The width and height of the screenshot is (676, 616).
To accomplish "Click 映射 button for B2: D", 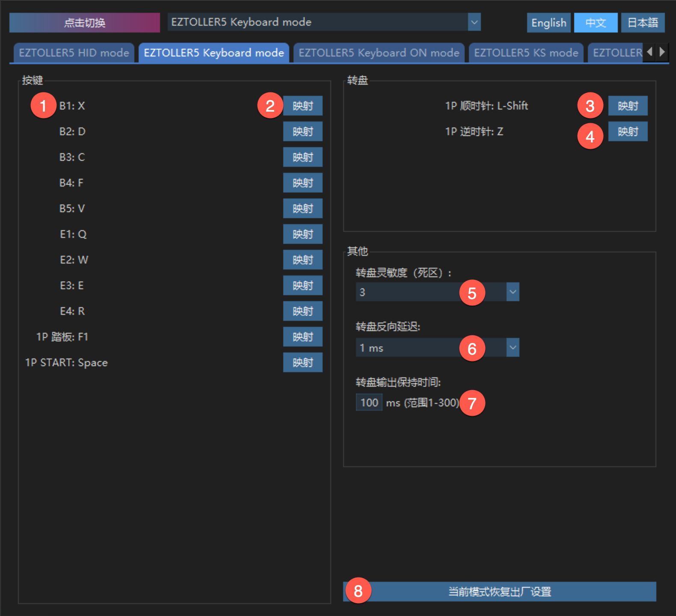I will tap(303, 131).
